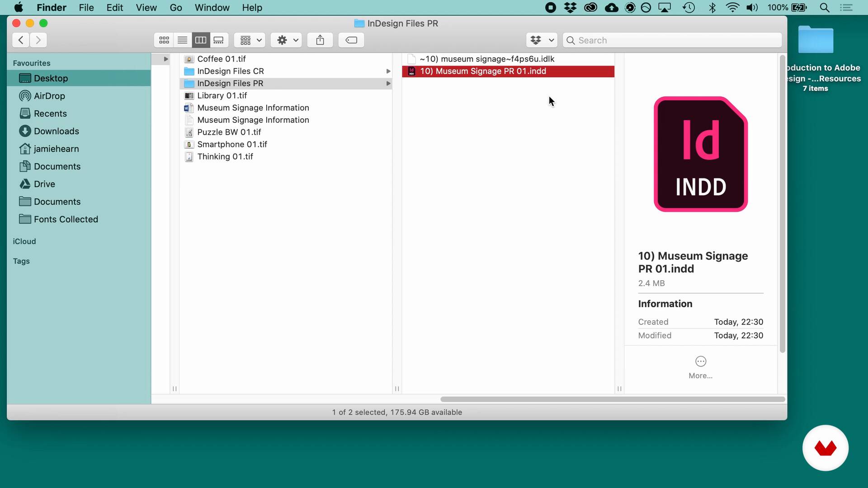
Task: Select the ~10) museum signage idlk lock file
Action: 508,59
